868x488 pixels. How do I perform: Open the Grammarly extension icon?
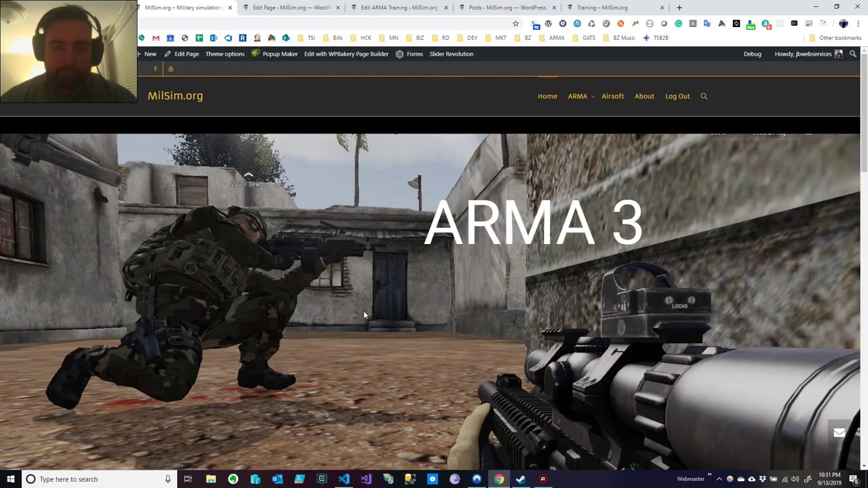[678, 24]
